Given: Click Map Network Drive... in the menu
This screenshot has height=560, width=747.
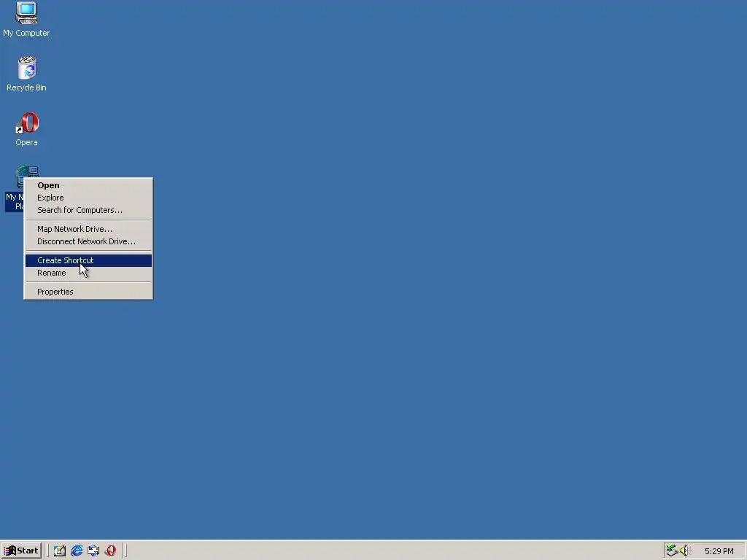Looking at the screenshot, I should (x=88, y=229).
